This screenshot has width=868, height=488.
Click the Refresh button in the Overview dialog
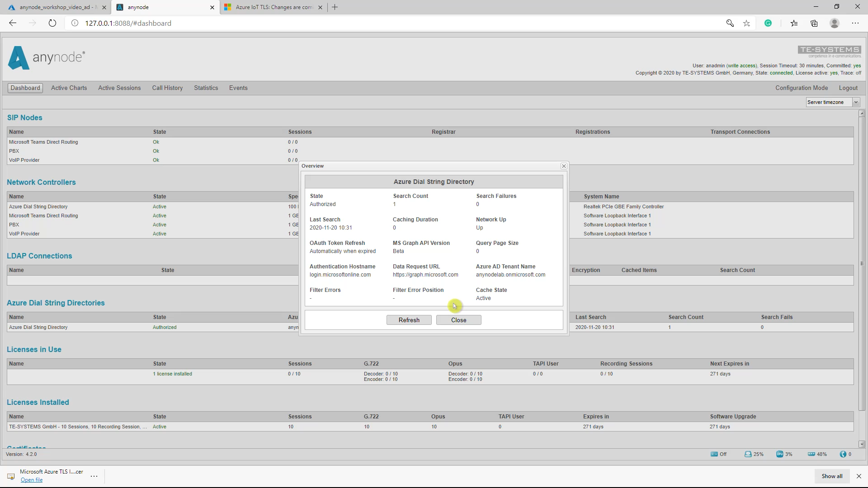coord(409,320)
